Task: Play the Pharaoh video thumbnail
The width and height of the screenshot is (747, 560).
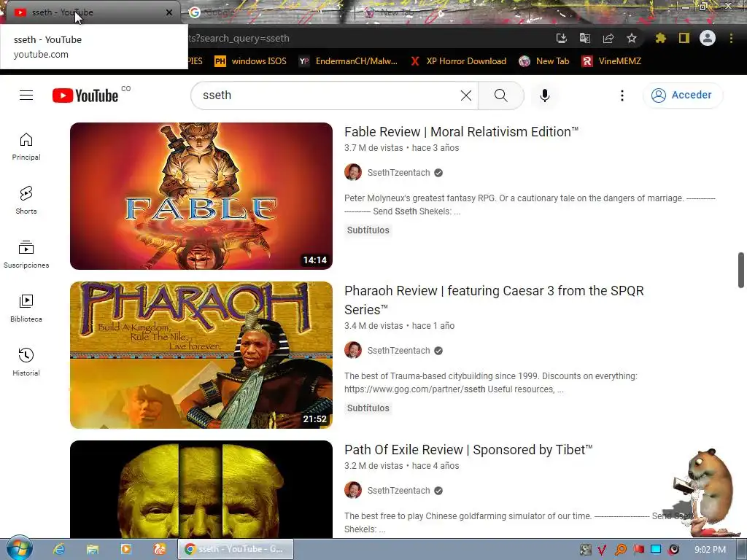Action: click(201, 355)
